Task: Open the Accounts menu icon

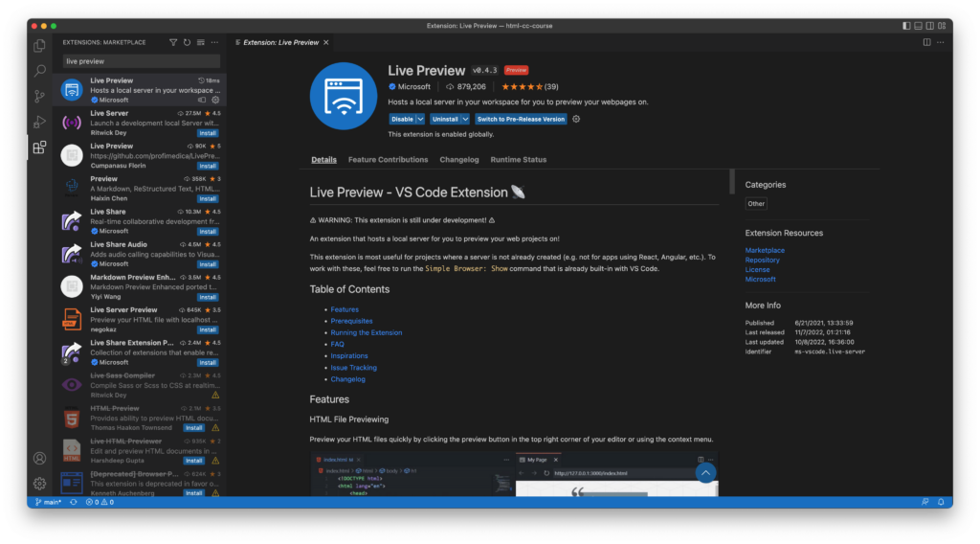Action: 39,459
